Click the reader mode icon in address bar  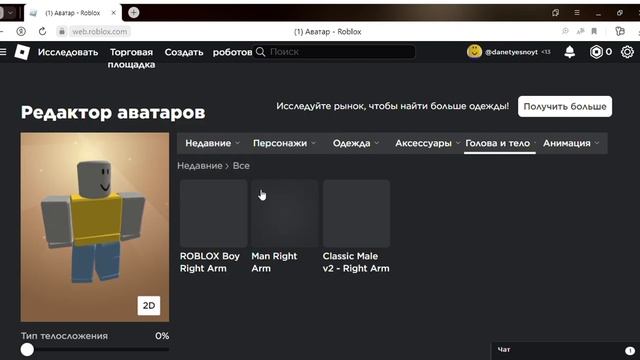coord(565,31)
